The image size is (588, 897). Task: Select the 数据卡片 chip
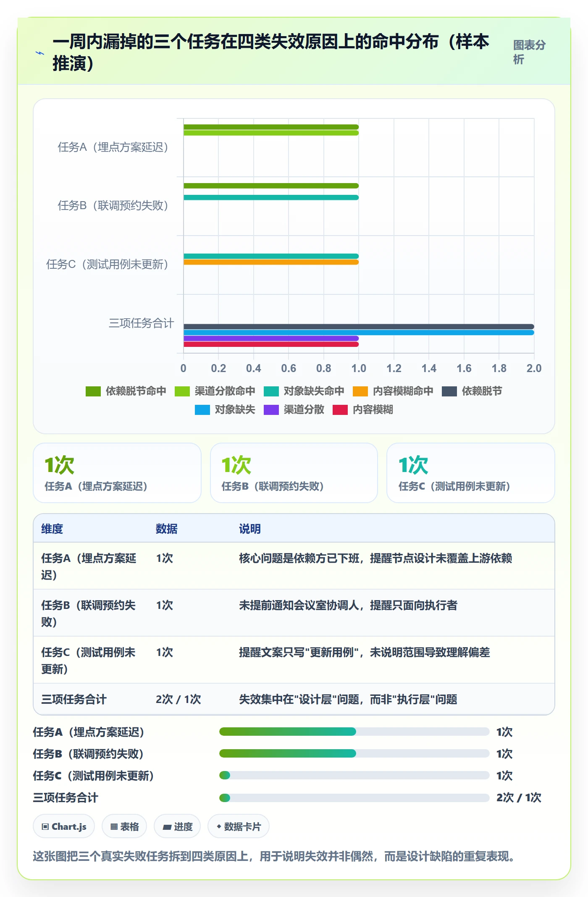coord(239,826)
